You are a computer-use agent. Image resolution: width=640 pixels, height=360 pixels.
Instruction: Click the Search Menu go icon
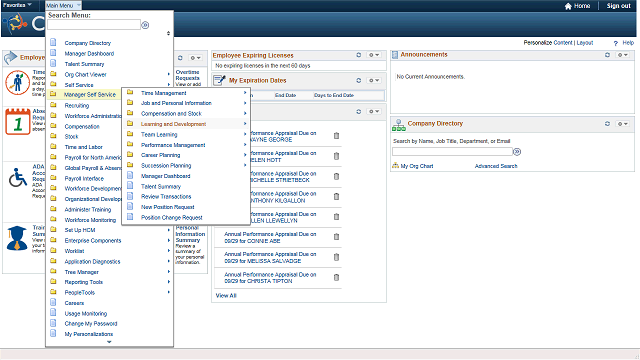point(145,25)
